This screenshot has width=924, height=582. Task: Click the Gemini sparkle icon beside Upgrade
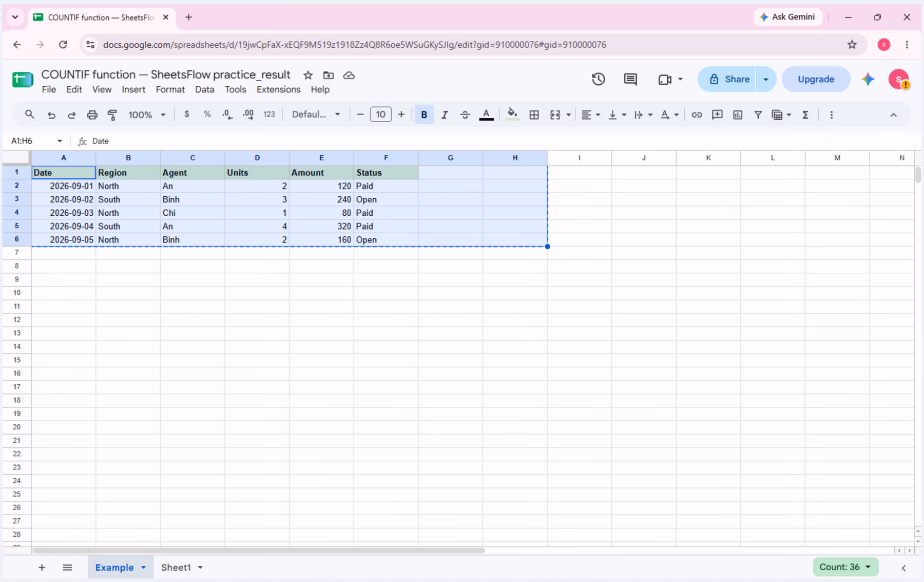point(868,79)
